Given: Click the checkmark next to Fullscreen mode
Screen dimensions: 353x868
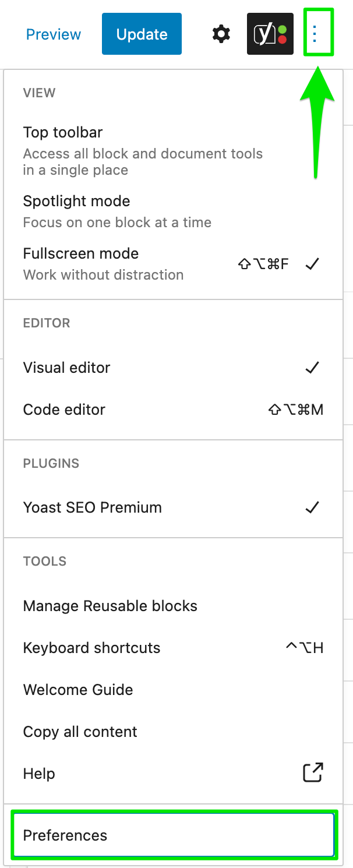Looking at the screenshot, I should coord(312,263).
